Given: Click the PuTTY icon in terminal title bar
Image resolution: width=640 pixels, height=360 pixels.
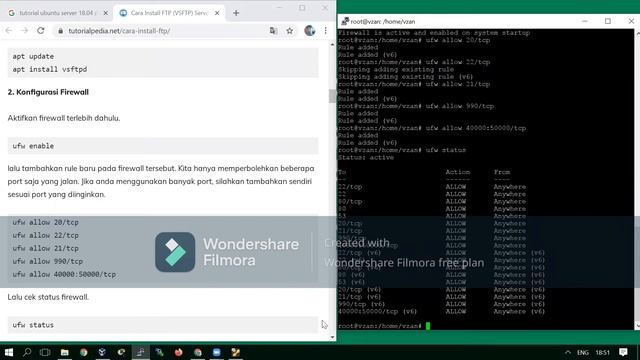Looking at the screenshot, I should click(x=345, y=21).
